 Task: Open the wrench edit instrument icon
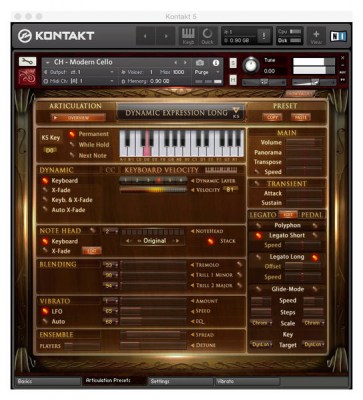click(27, 62)
